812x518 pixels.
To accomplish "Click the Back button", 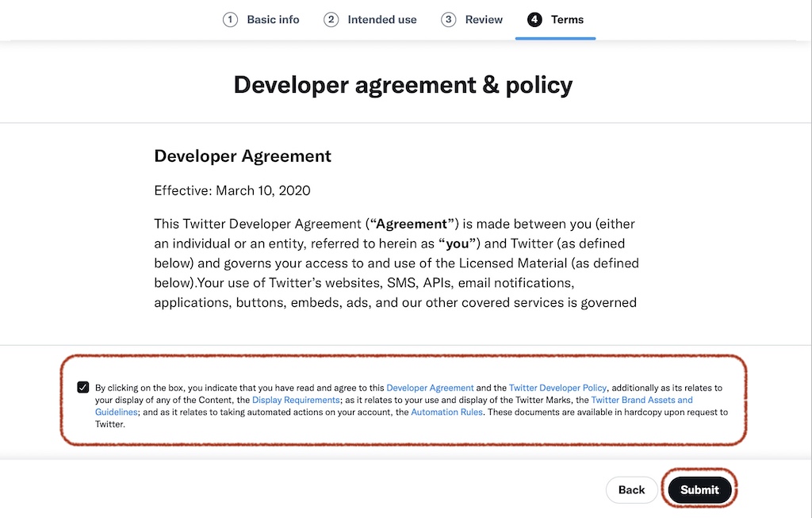I will 632,490.
